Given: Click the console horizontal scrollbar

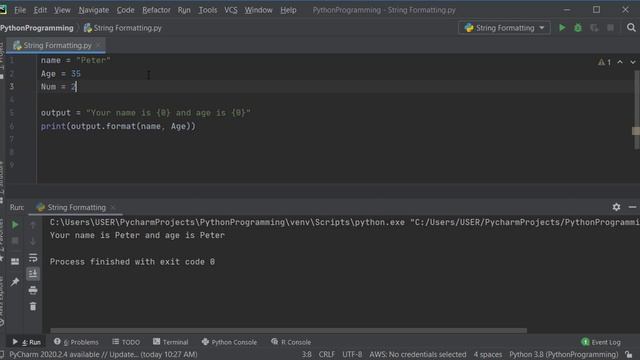Looking at the screenshot, I should [x=288, y=330].
